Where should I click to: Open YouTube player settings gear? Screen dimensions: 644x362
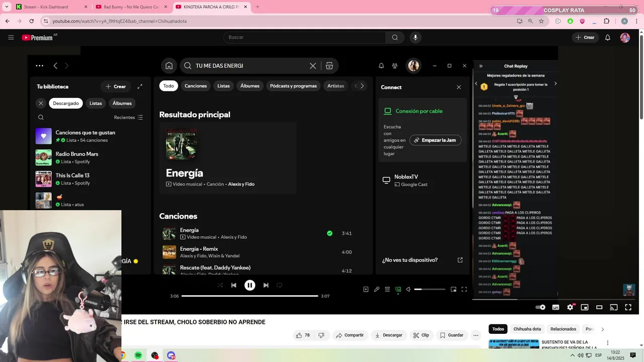tap(570, 307)
